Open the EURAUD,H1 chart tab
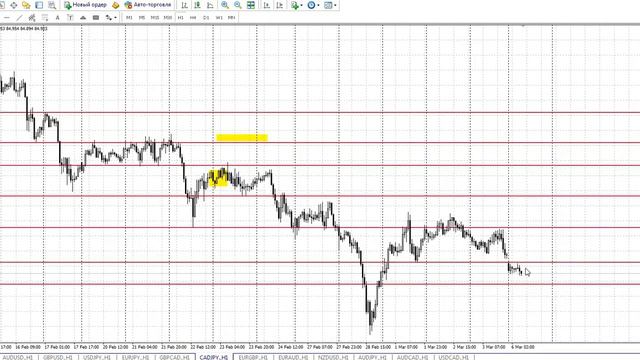The width and height of the screenshot is (640, 360). click(293, 357)
